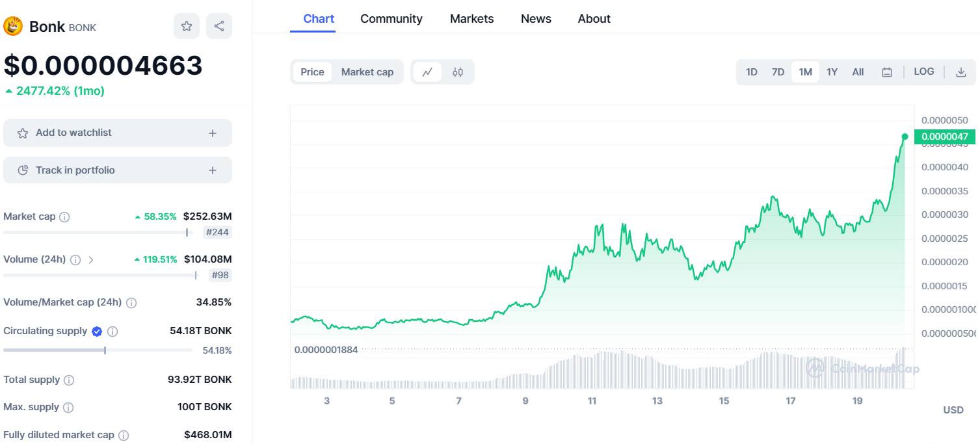This screenshot has width=980, height=444.
Task: Click the 34.85% volume/market cap value
Action: click(214, 302)
